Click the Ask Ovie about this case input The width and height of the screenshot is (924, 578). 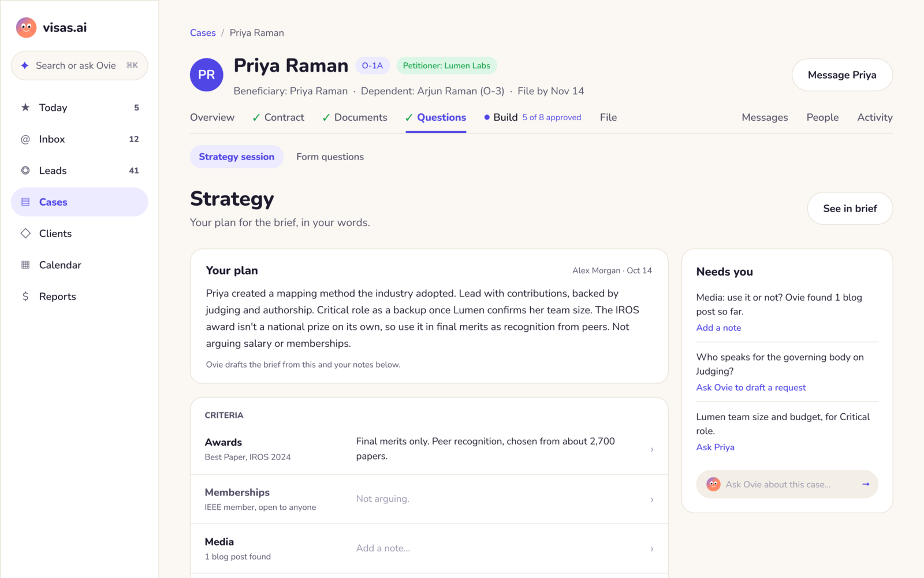click(787, 484)
